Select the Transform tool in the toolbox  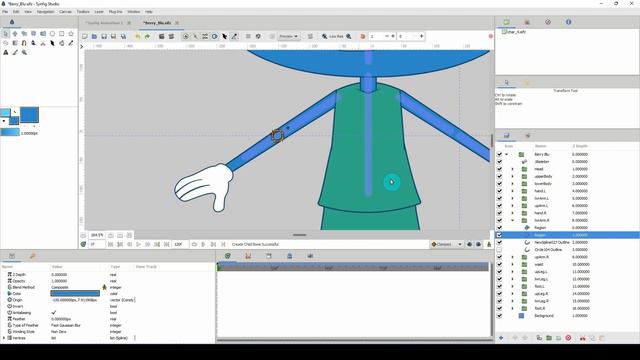click(6, 33)
